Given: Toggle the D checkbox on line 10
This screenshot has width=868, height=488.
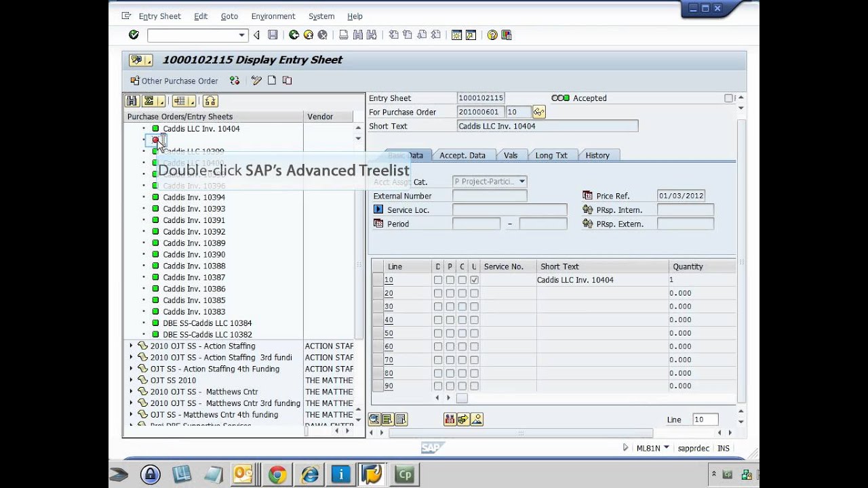Looking at the screenshot, I should (x=438, y=280).
